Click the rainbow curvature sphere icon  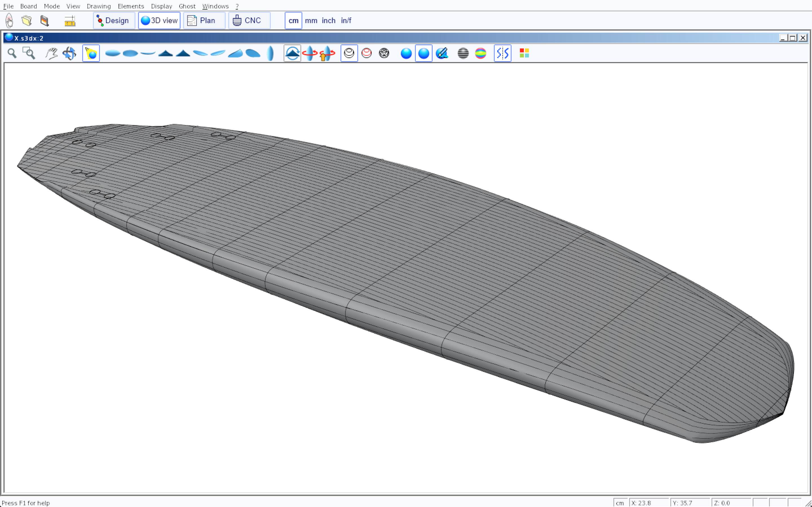tap(480, 53)
